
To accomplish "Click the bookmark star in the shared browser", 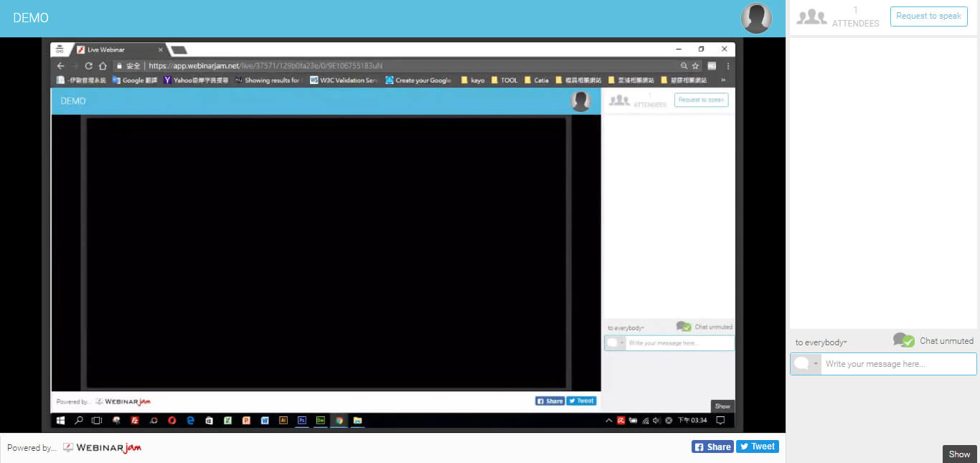I will pyautogui.click(x=696, y=66).
